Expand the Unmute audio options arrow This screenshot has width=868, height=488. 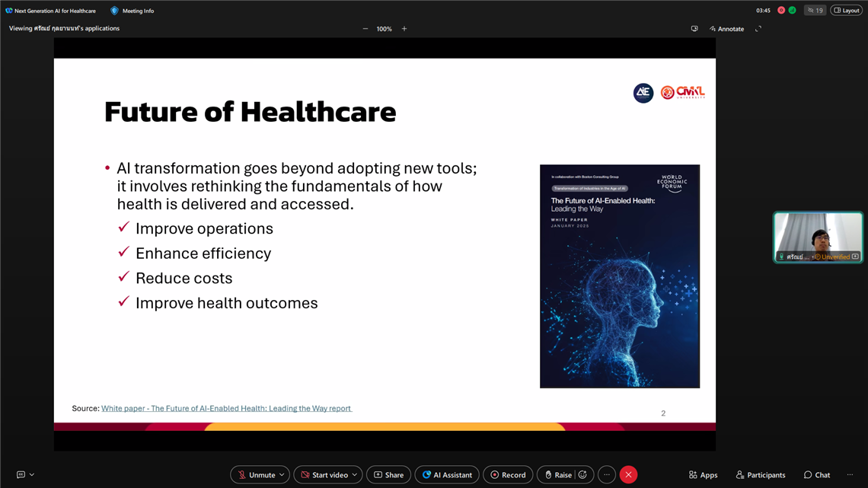pos(282,475)
